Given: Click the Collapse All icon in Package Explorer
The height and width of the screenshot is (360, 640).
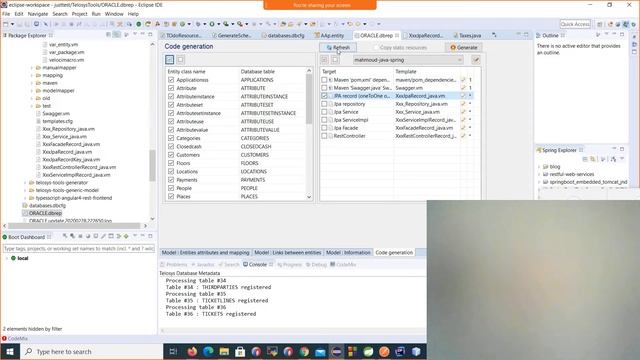Looking at the screenshot, I should pyautogui.click(x=108, y=35).
